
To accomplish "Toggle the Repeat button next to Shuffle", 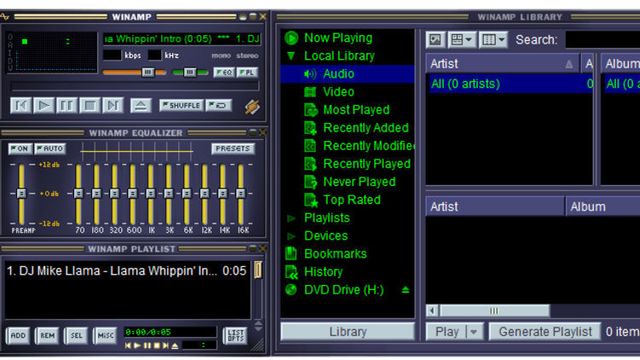I will [219, 106].
